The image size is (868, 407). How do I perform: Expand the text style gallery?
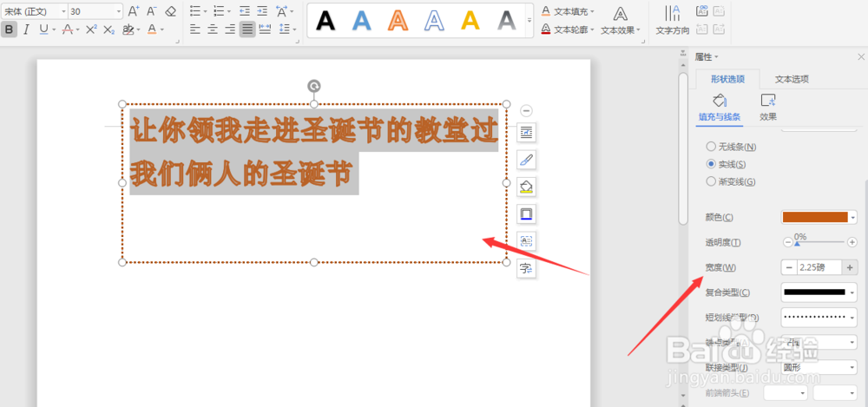(x=529, y=21)
